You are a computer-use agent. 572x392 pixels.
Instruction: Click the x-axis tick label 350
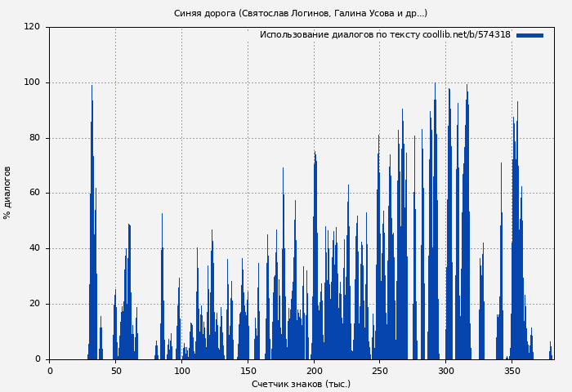tap(512, 371)
